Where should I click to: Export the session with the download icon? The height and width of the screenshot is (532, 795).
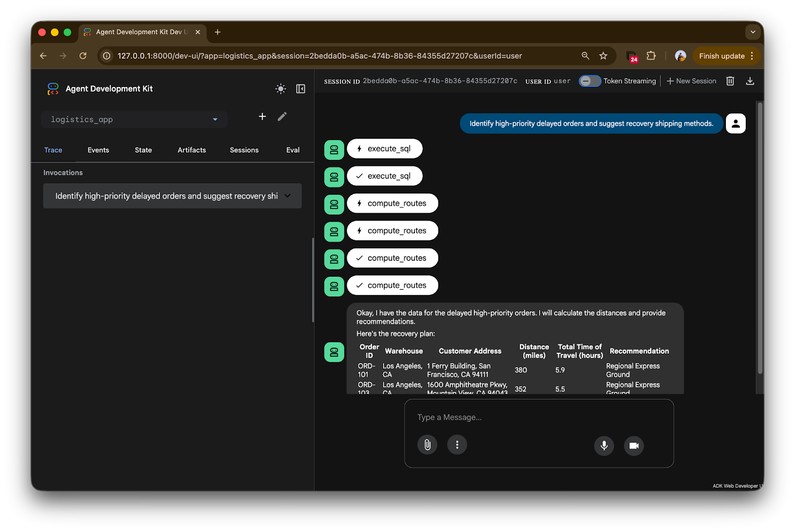(750, 80)
